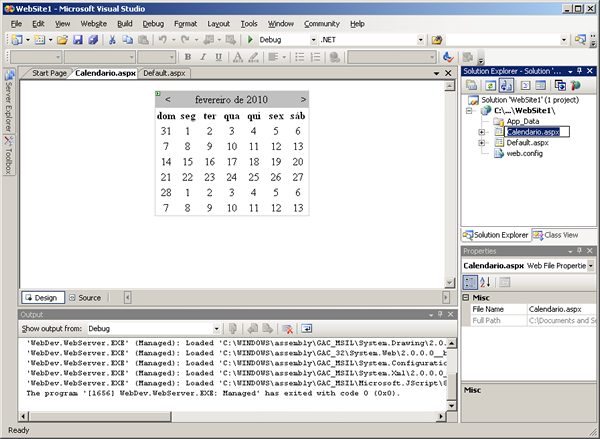Open the Toolbox side panel tab
600x439 pixels.
pos(8,156)
